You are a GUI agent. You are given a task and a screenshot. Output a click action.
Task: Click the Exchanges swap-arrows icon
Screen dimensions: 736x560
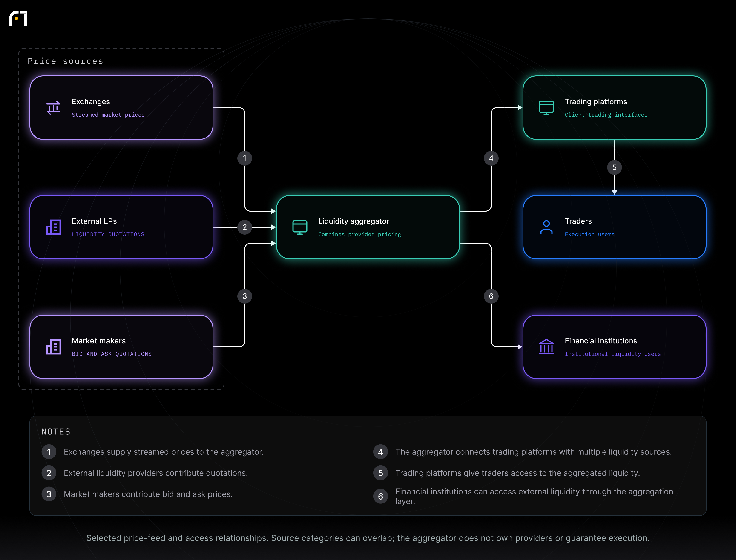click(x=53, y=108)
